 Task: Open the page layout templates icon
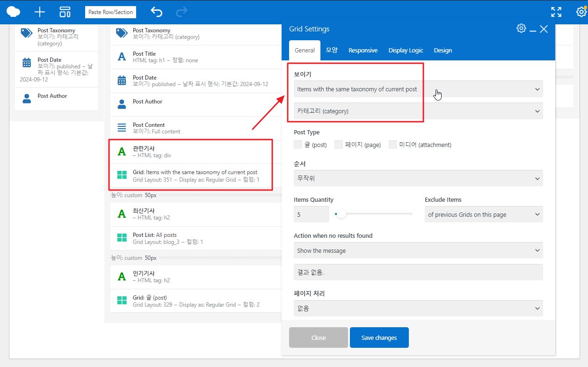click(x=65, y=12)
